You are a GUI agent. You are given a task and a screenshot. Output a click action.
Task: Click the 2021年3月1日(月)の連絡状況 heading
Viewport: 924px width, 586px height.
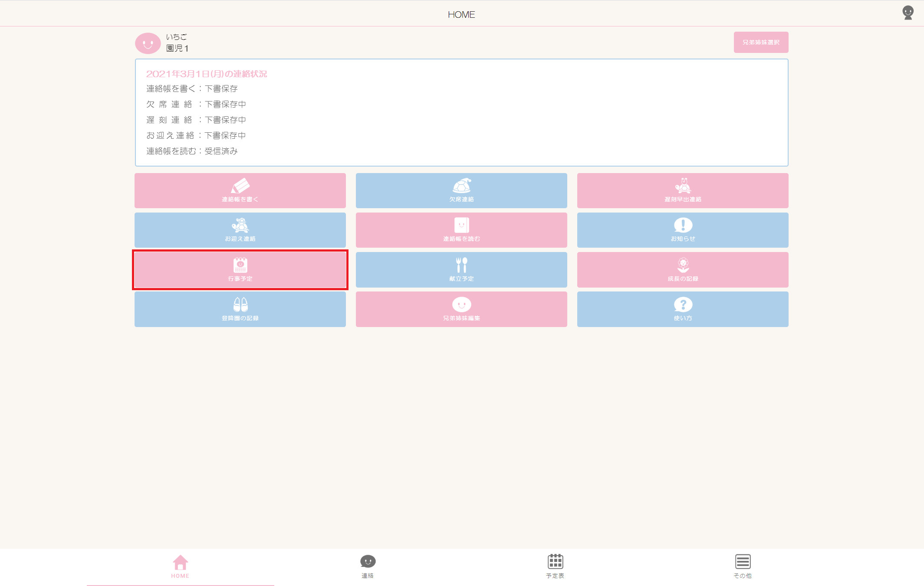[207, 74]
